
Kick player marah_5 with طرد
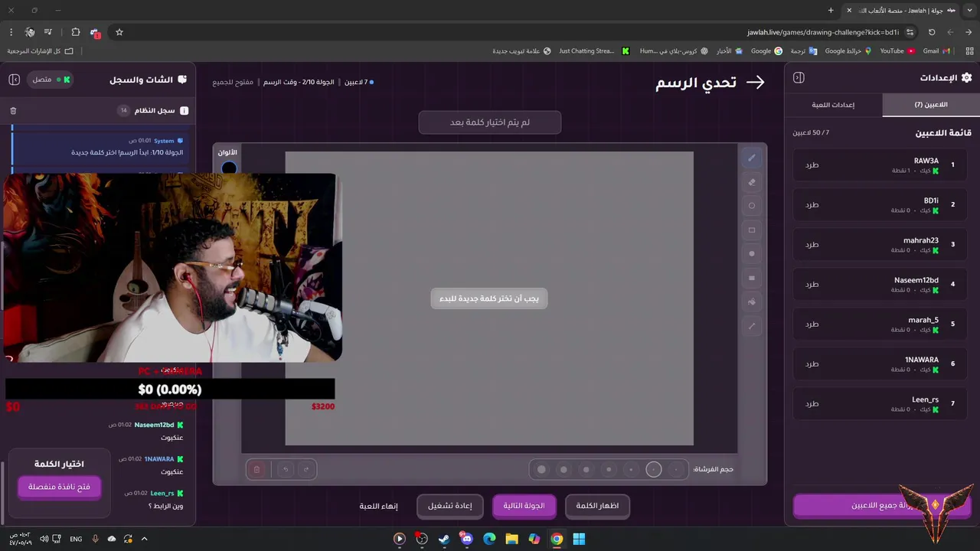coord(812,324)
